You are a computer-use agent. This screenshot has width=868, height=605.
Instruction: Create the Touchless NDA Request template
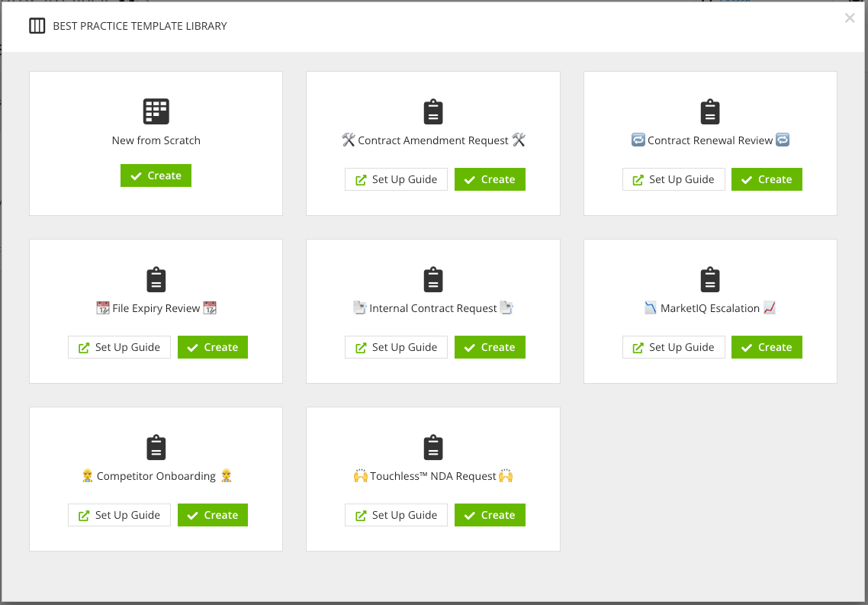coord(490,515)
